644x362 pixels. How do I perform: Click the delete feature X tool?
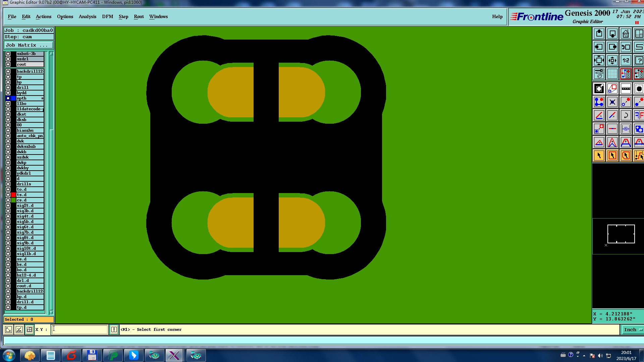point(612,102)
